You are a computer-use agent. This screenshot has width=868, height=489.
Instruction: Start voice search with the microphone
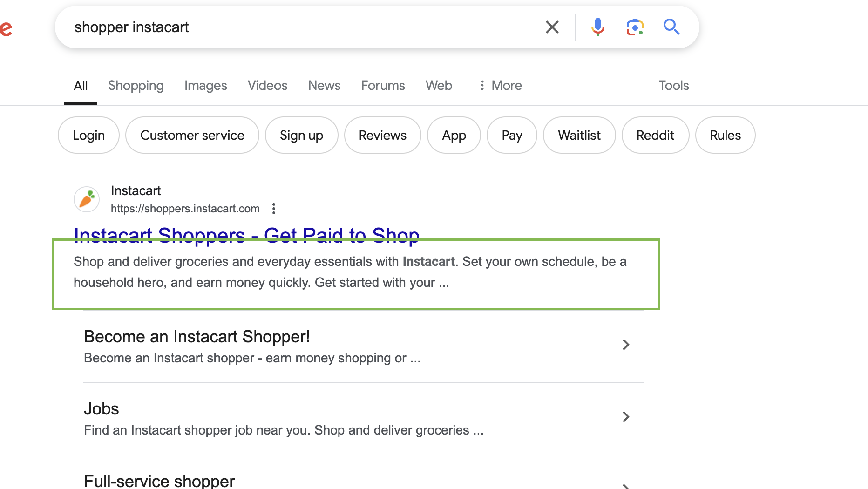pos(597,27)
